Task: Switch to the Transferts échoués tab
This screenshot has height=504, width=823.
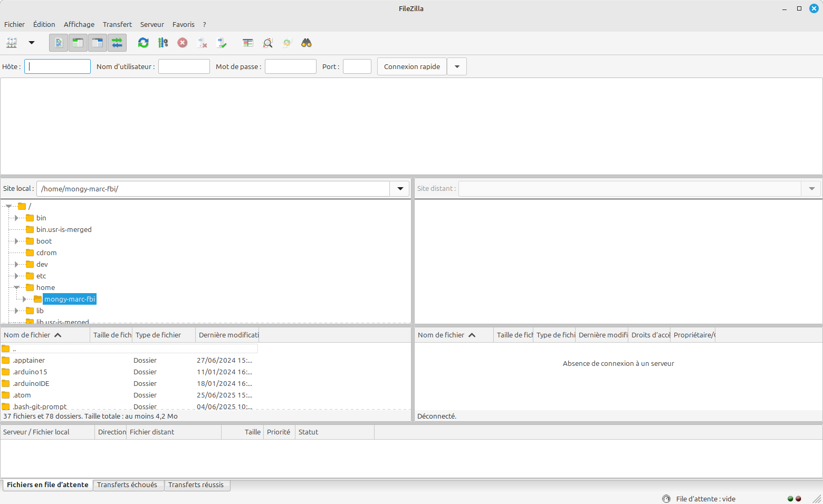Action: (128, 485)
